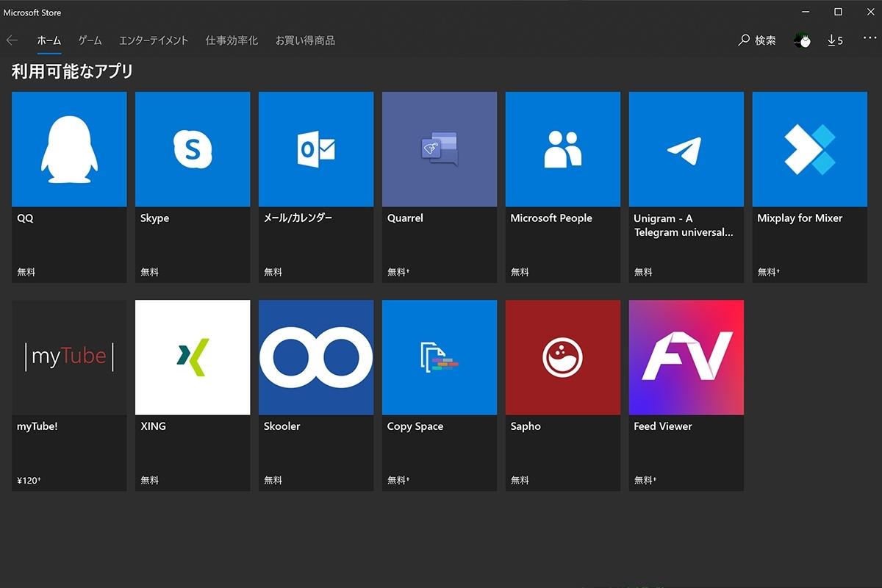Open the Sapho app icon tile

click(x=563, y=357)
